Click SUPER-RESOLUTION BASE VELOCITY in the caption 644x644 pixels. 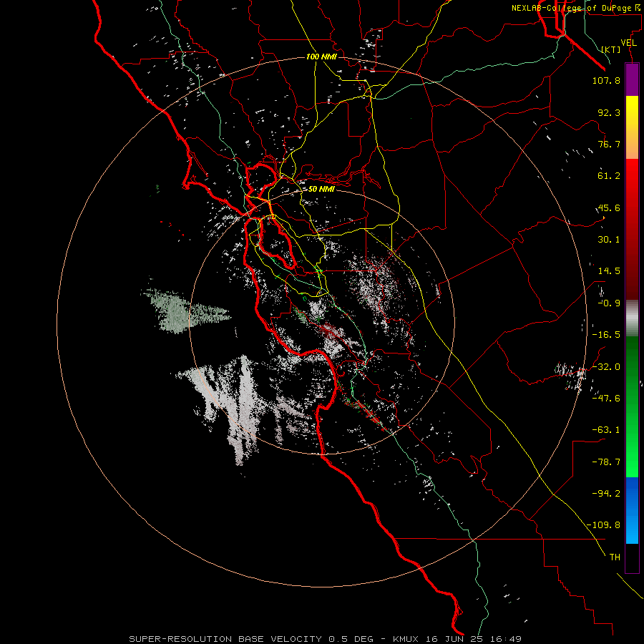225,639
